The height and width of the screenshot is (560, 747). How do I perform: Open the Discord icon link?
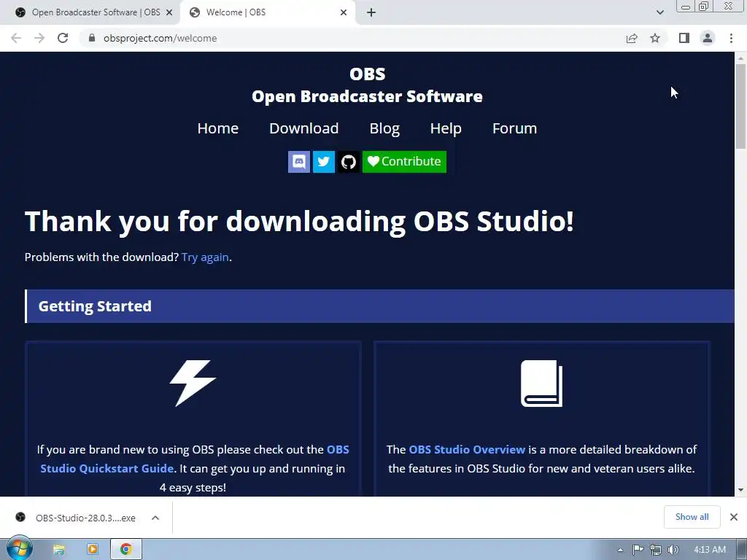[x=298, y=162]
